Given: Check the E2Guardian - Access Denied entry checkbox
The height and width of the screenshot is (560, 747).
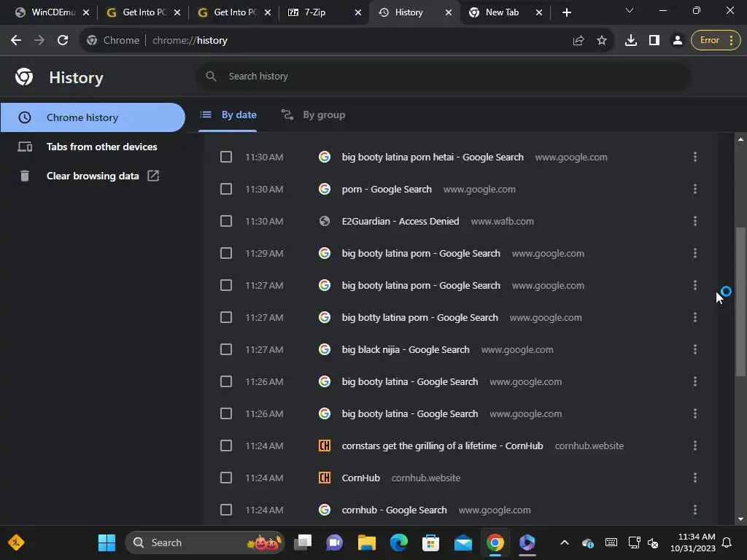Looking at the screenshot, I should point(226,222).
